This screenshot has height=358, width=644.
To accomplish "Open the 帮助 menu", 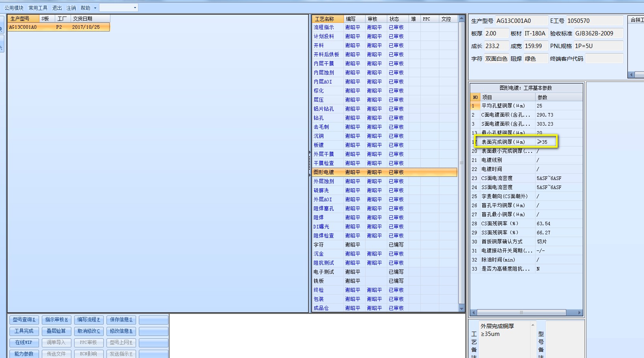I will 86,8.
